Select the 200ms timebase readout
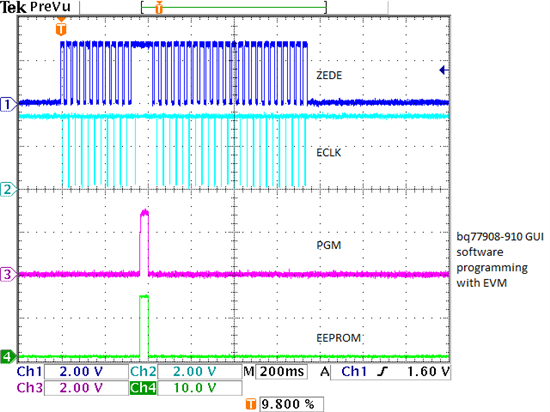The height and width of the screenshot is (412, 550). point(282,372)
